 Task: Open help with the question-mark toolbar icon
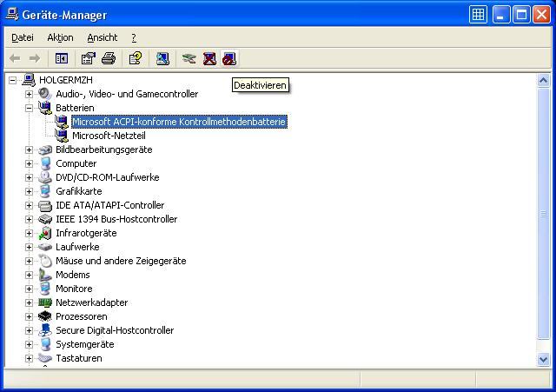[136, 58]
